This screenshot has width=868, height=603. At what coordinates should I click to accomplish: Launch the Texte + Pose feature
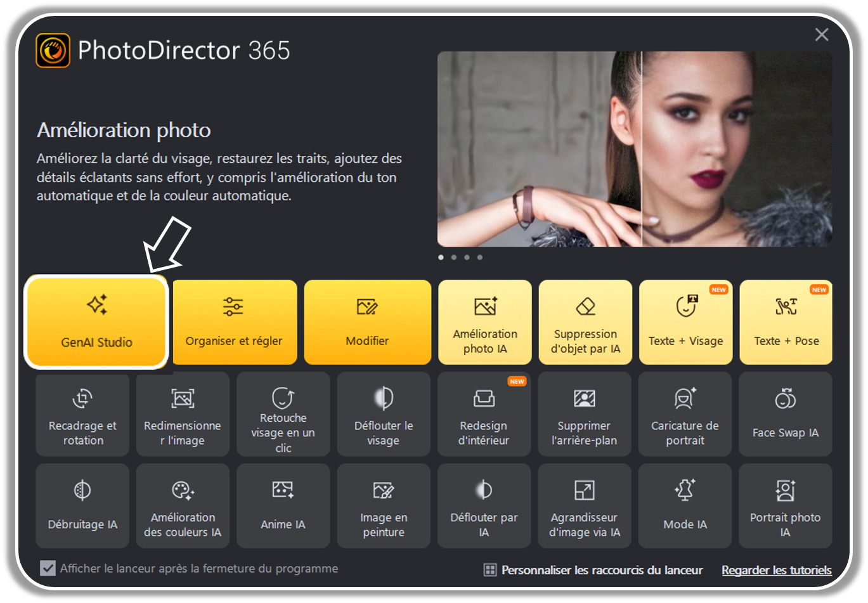click(786, 322)
